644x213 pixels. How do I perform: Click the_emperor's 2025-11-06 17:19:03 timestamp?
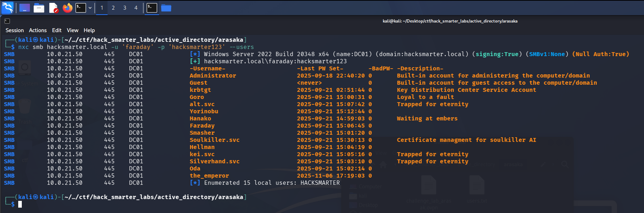(331, 175)
